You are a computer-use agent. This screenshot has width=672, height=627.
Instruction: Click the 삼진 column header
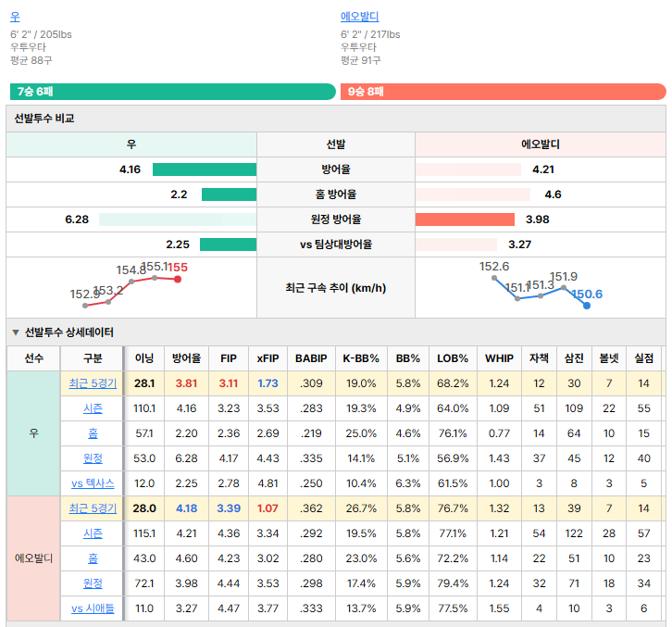[574, 358]
